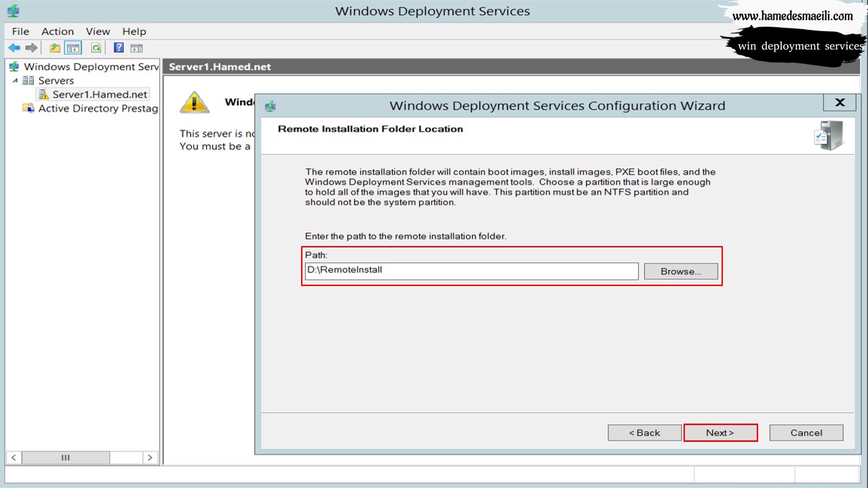Viewport: 868px width, 488px height.
Task: Collapse the Servers tree node
Action: point(15,81)
